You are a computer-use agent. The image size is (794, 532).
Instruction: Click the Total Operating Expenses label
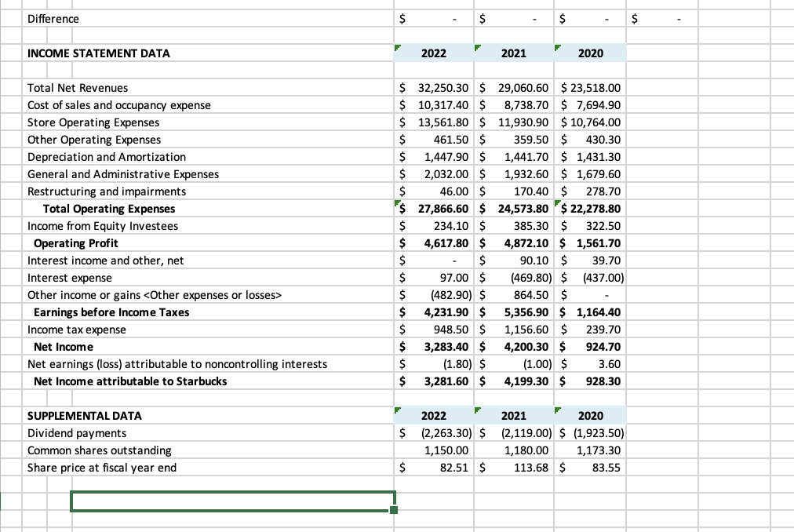click(109, 208)
